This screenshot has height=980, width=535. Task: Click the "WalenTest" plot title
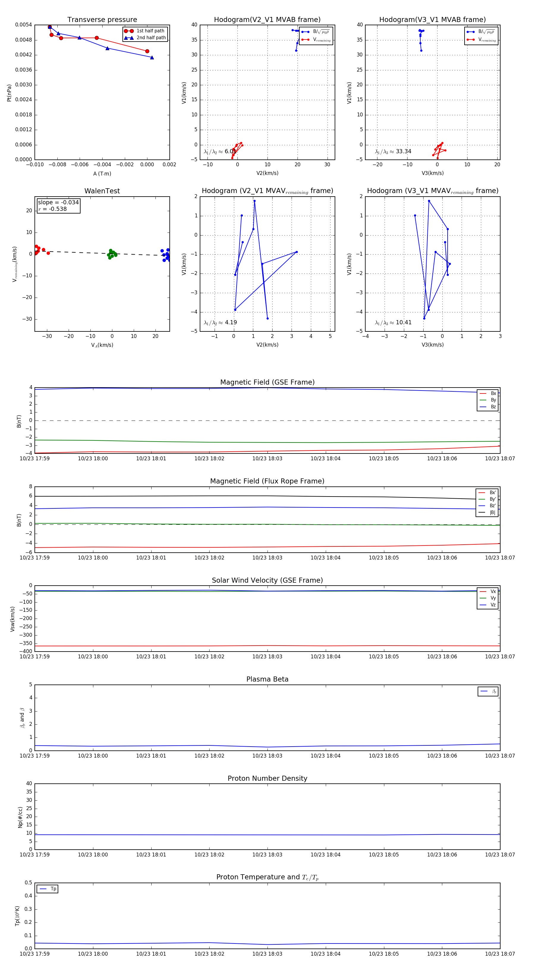point(102,191)
